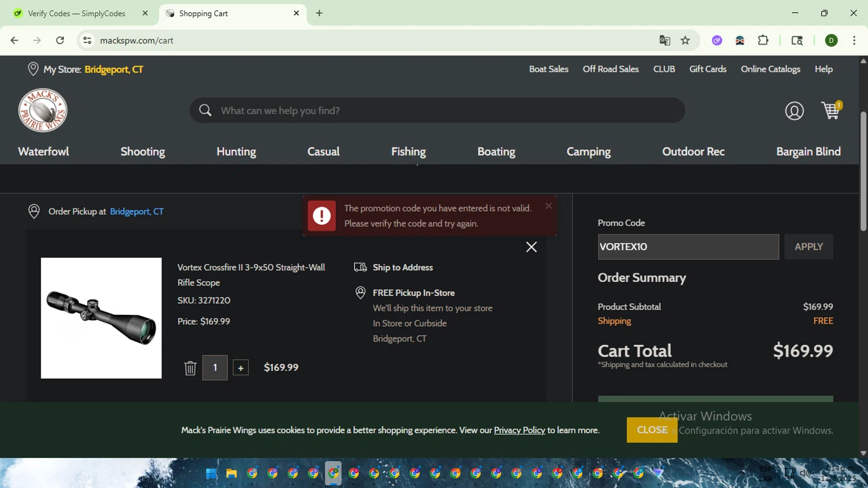Screen dimensions: 868x488
Task: Click the SKU: 3271220 text
Action: (x=204, y=300)
